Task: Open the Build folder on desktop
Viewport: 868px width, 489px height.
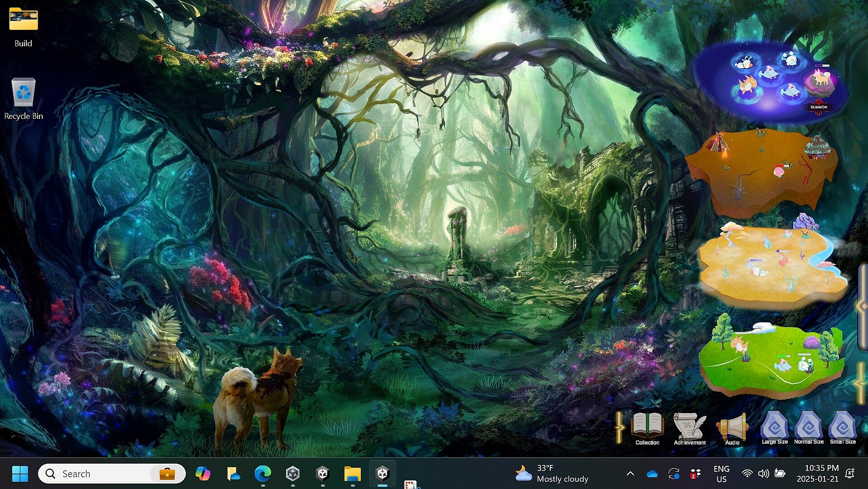Action: (23, 20)
